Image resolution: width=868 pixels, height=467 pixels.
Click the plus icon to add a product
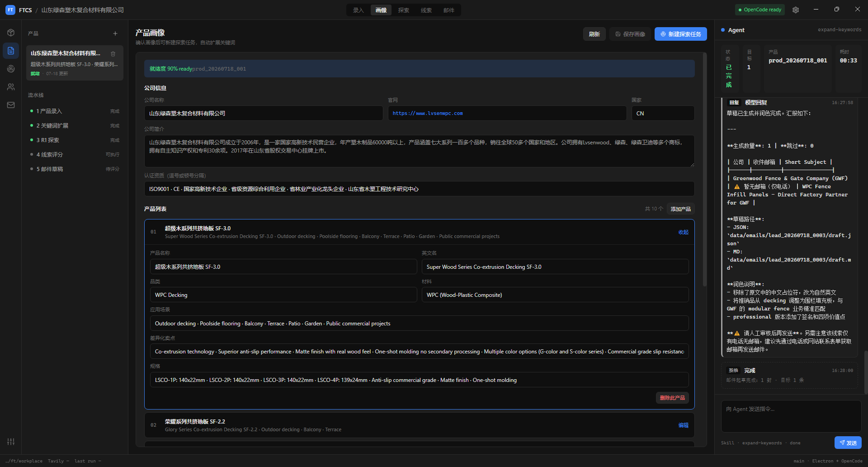(x=115, y=33)
